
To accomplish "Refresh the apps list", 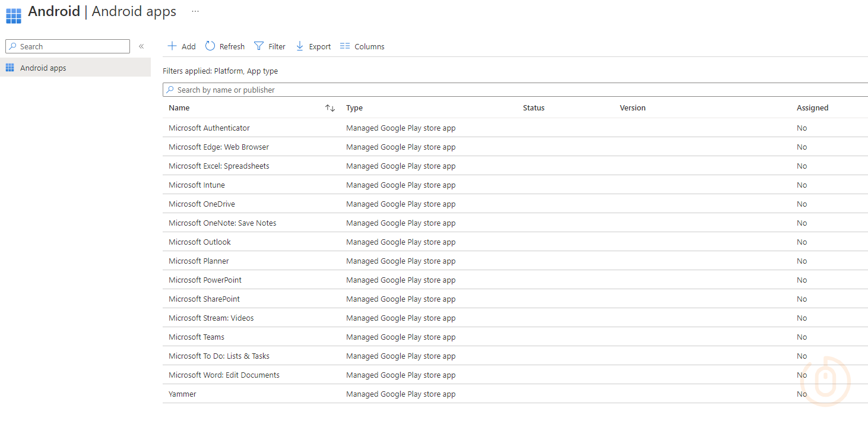I will click(x=225, y=46).
